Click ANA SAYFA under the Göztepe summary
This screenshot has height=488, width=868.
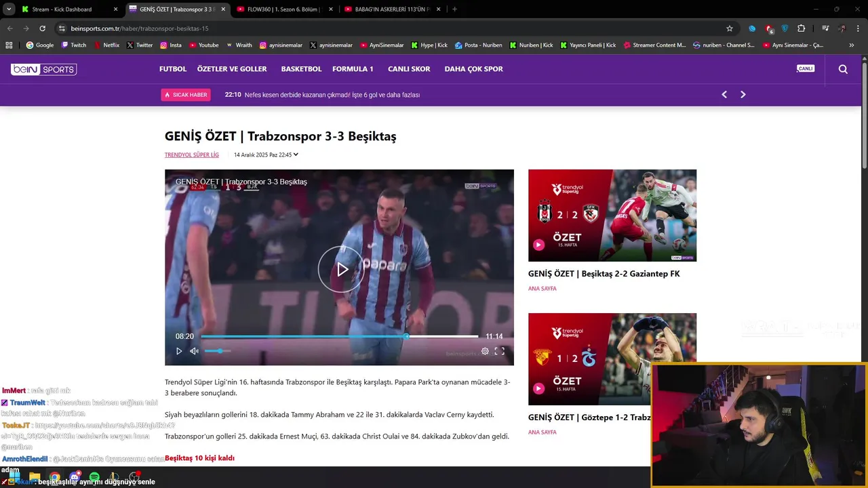tap(542, 432)
